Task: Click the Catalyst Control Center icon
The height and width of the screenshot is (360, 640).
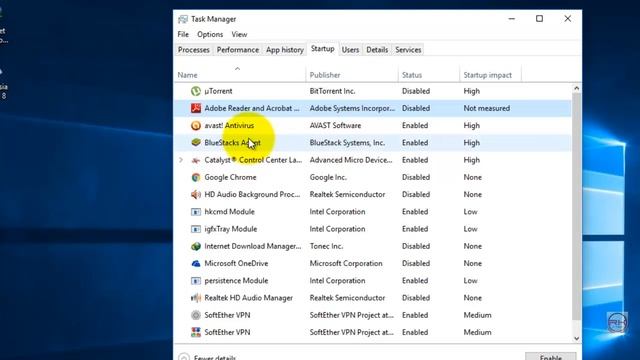Action: tap(196, 160)
